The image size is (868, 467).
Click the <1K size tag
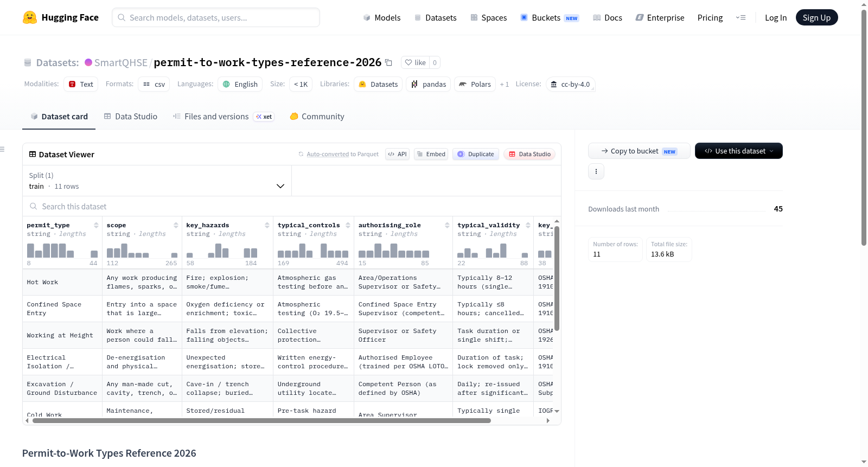pyautogui.click(x=301, y=84)
